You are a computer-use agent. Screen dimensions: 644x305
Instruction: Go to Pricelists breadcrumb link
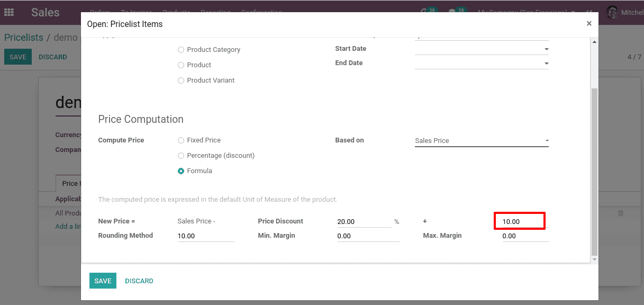point(24,37)
